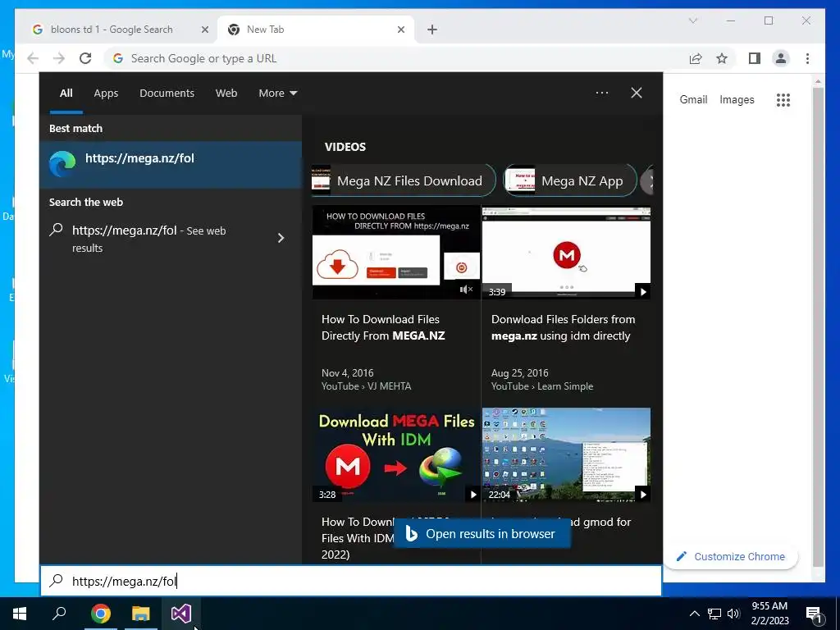
Task: Open the Chrome profile avatar
Action: point(781,58)
